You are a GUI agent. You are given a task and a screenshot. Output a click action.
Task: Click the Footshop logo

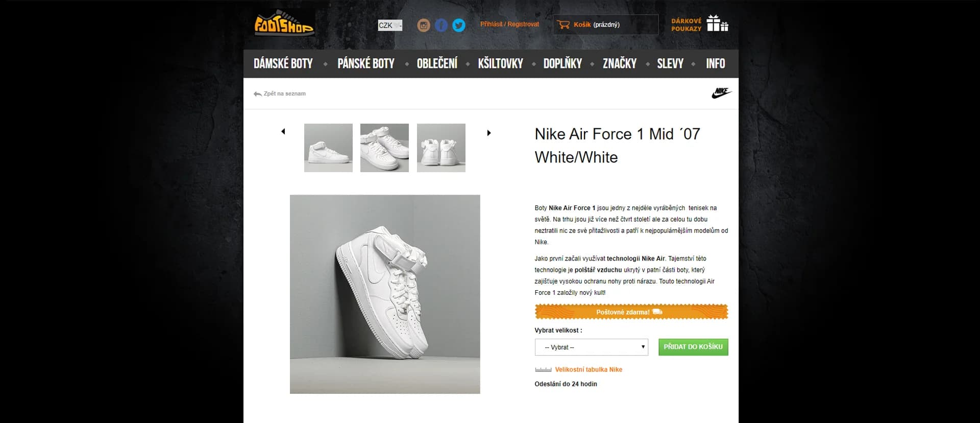[284, 24]
